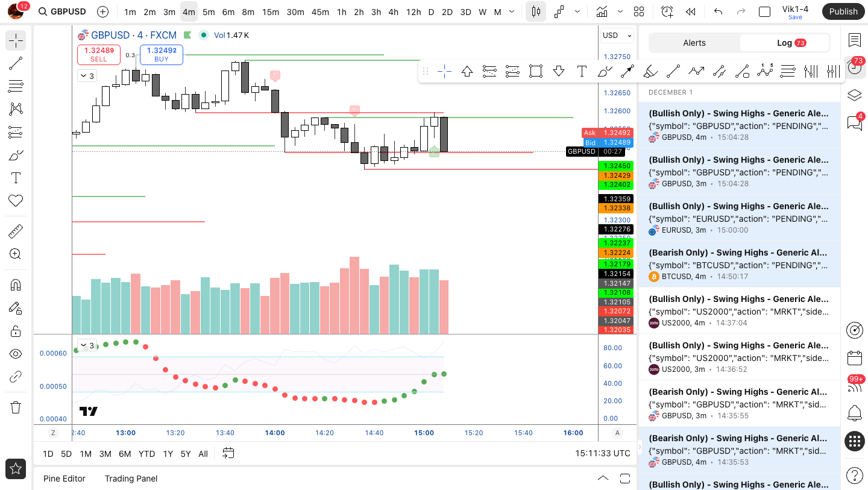Select the zoom in magnifier tool
868x490 pixels.
[x=16, y=254]
